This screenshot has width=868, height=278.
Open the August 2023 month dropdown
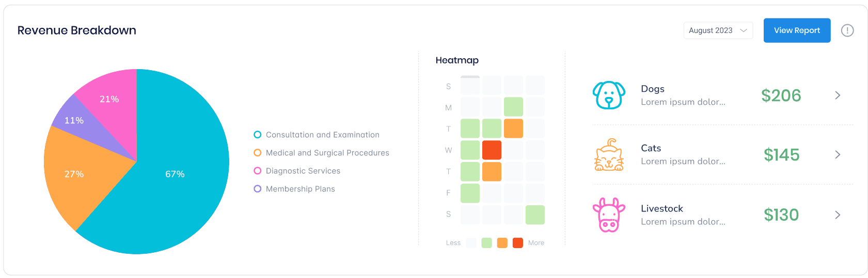pyautogui.click(x=718, y=30)
